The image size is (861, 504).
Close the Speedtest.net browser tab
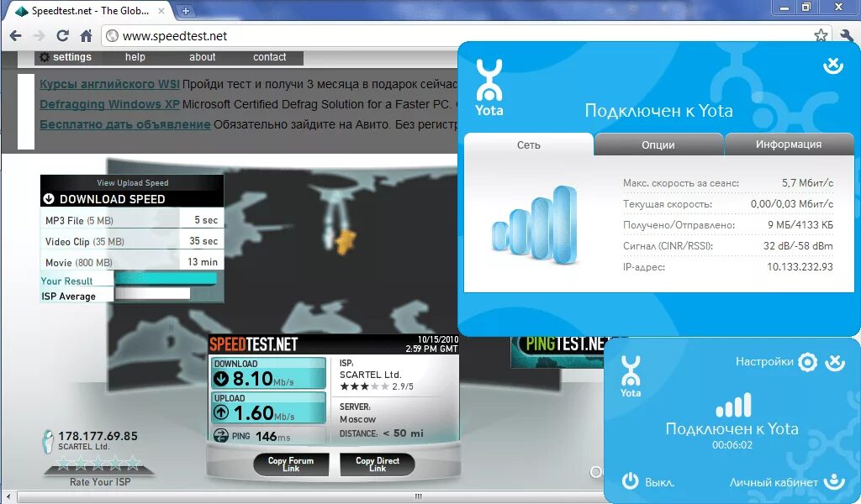coord(163,10)
